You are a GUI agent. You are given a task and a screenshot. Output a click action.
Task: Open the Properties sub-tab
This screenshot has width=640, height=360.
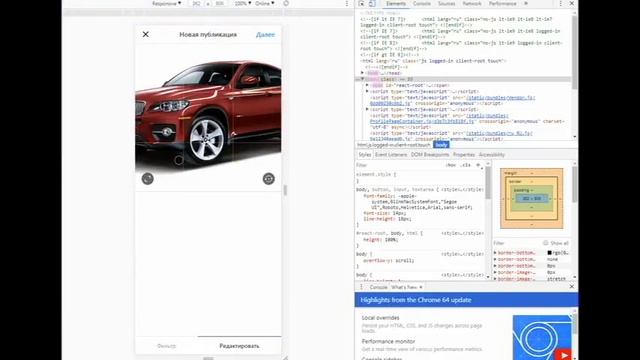[x=464, y=155]
